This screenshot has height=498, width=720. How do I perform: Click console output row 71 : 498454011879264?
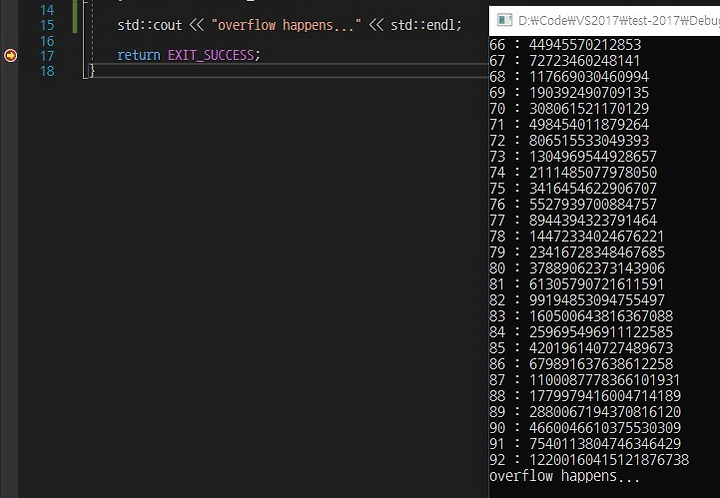click(x=569, y=125)
